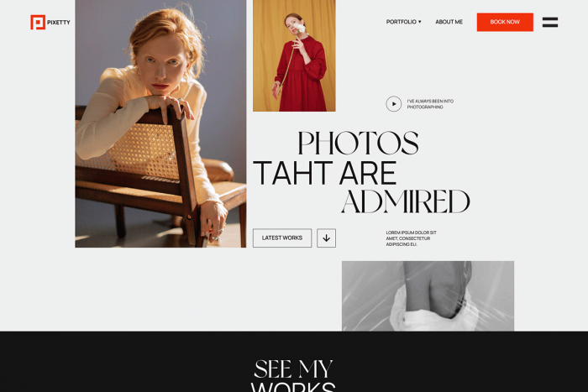Open the large woman on chair photo
The height and width of the screenshot is (392, 588).
tap(160, 123)
